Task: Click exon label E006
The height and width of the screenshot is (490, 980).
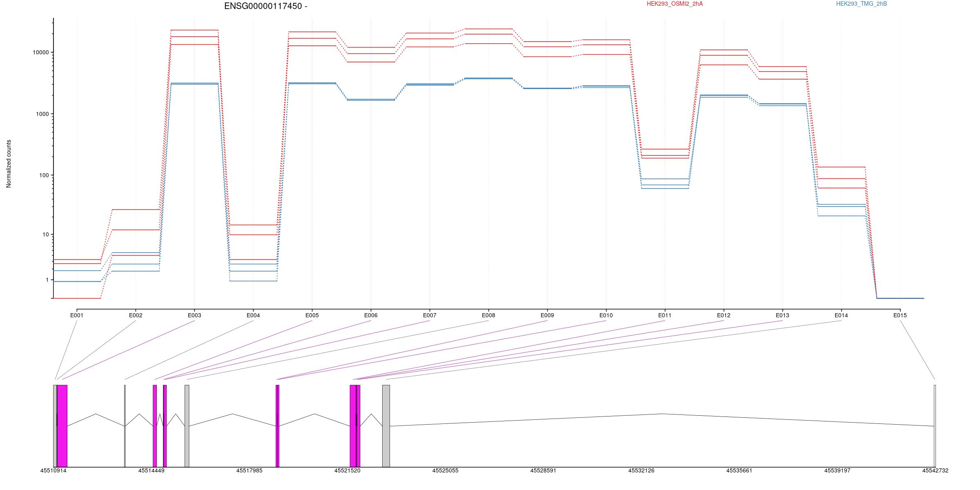Action: [371, 315]
